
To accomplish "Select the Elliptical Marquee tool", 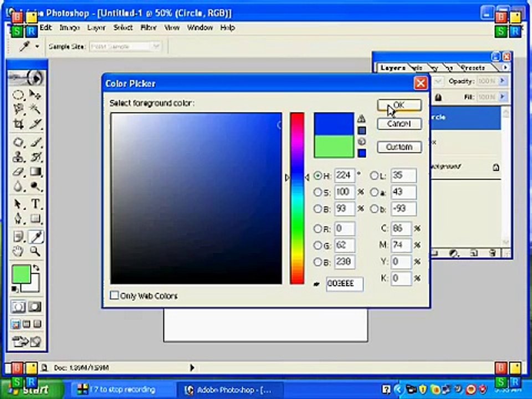I will click(x=18, y=95).
